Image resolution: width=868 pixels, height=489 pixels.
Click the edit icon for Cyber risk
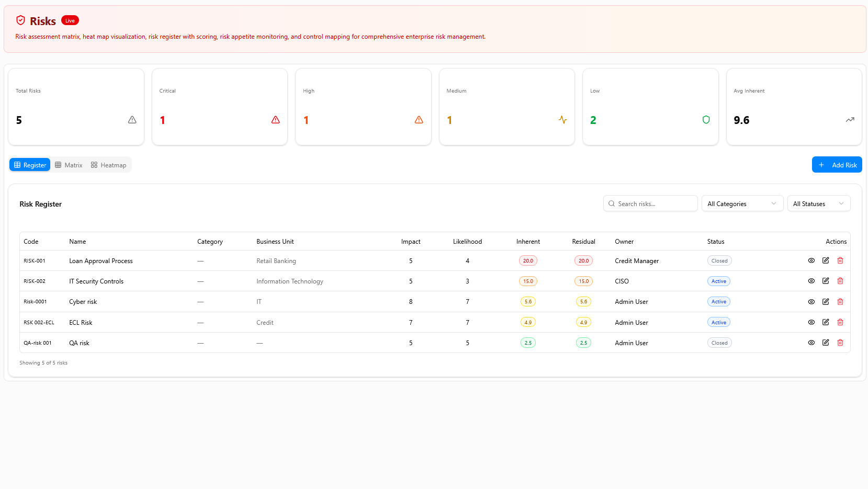[826, 302]
